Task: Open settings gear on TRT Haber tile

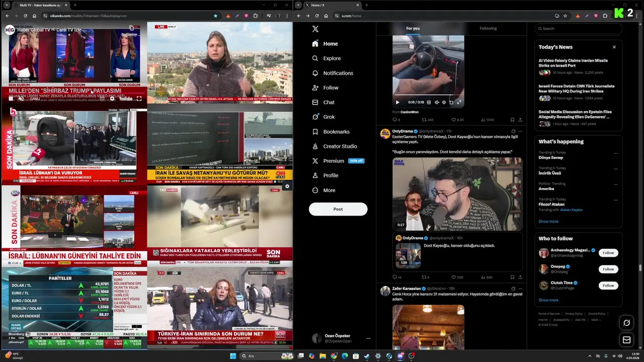Action: pos(287,187)
